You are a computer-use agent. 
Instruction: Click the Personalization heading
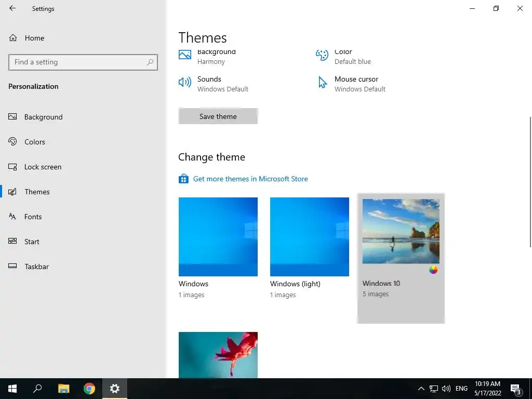(33, 86)
